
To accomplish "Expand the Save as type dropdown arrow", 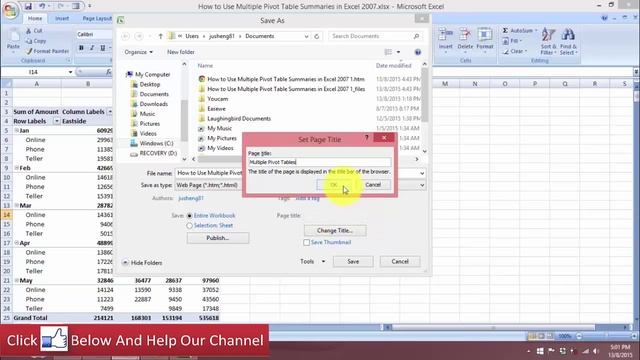I will (422, 185).
